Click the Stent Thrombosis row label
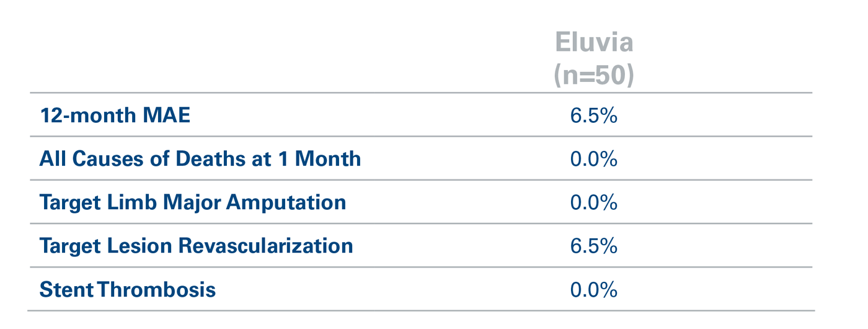 click(127, 289)
